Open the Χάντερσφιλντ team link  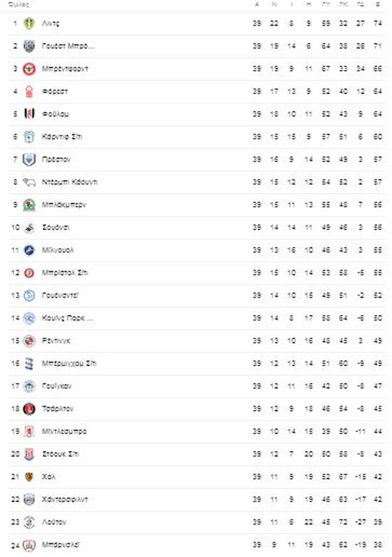click(x=64, y=499)
